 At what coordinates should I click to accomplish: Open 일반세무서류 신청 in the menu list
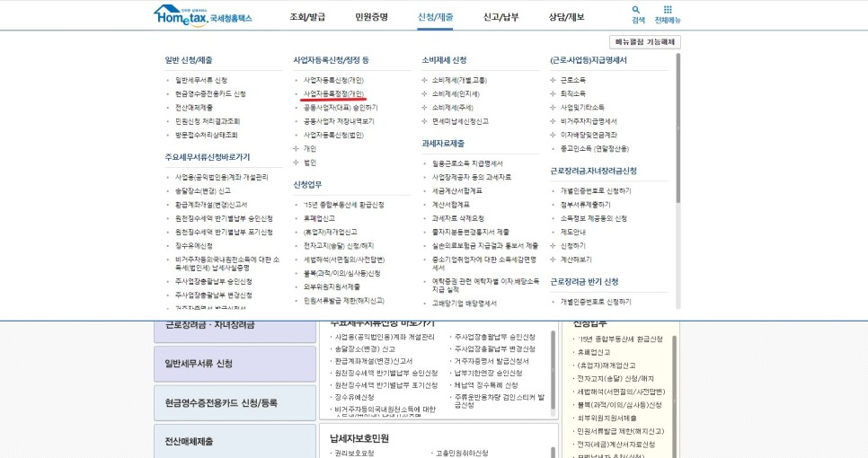tap(201, 80)
